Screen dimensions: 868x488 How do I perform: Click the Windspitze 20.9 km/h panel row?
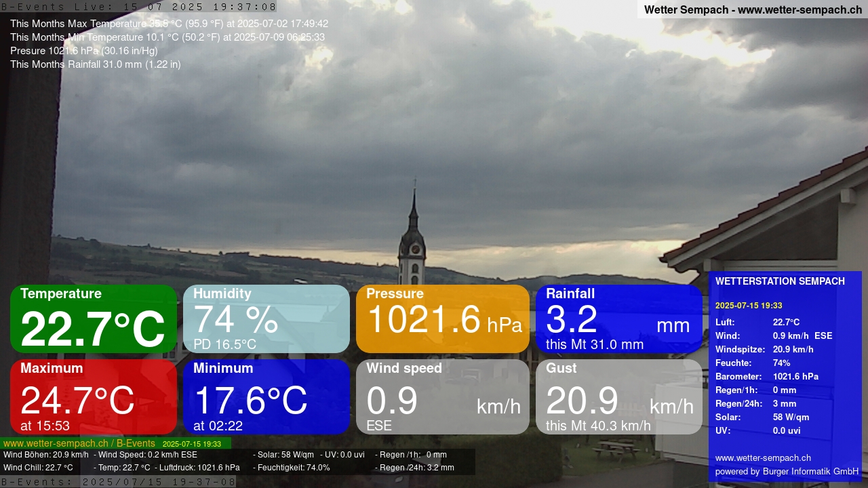tap(764, 350)
